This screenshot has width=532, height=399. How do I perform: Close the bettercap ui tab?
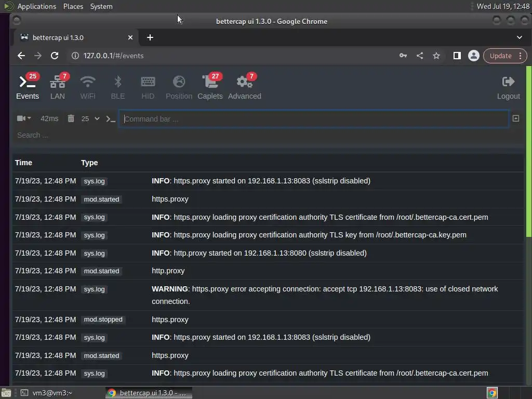tap(130, 37)
